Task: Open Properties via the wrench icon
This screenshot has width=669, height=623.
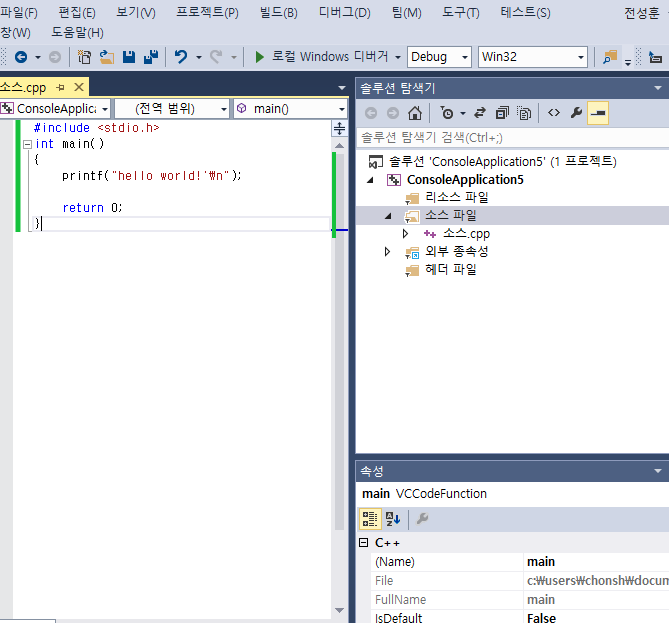Action: (576, 113)
